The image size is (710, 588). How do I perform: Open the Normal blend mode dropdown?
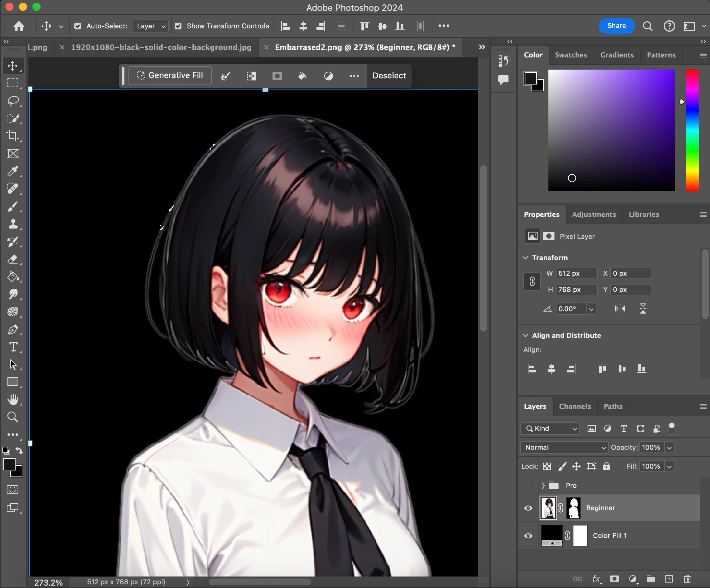tap(564, 447)
